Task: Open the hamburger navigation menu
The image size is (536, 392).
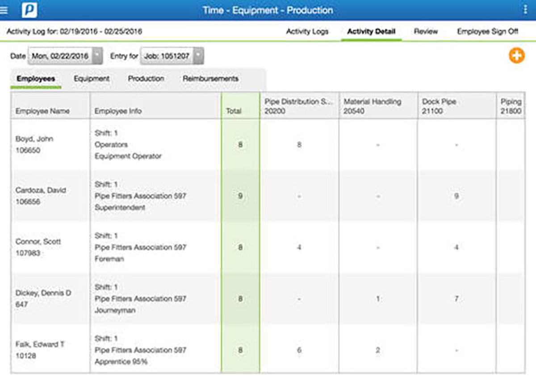Action: tap(4, 10)
